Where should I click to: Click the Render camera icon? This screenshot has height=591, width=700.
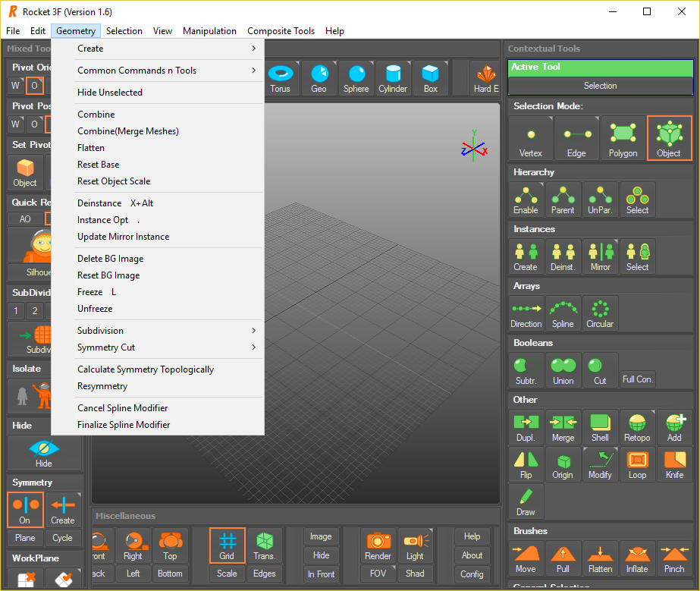point(378,545)
